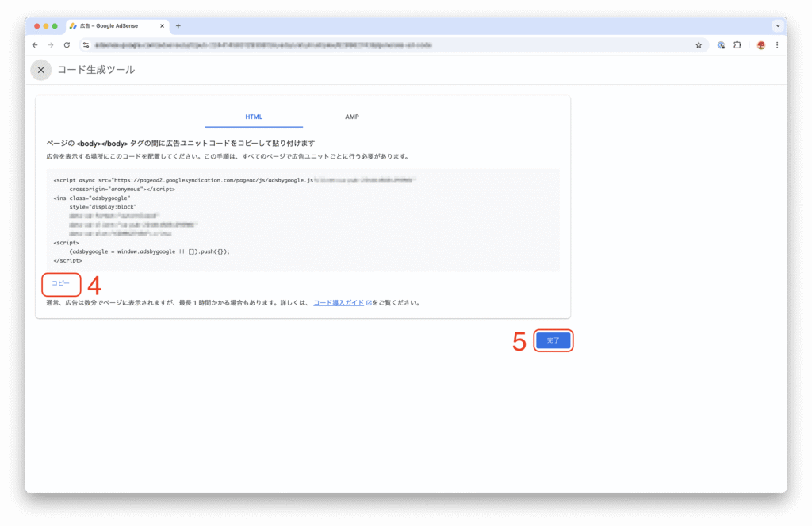Click the blue 完了 button
Screen dimensions: 812x526
(x=553, y=340)
